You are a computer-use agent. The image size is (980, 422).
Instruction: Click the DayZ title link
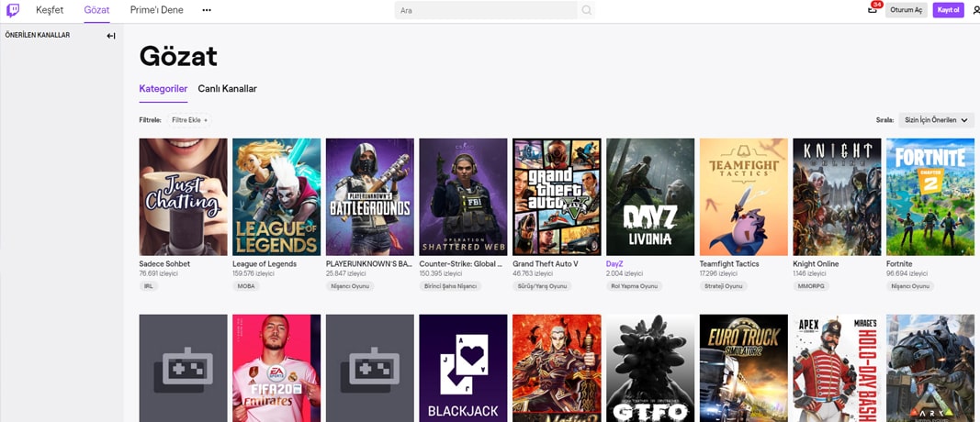(614, 264)
